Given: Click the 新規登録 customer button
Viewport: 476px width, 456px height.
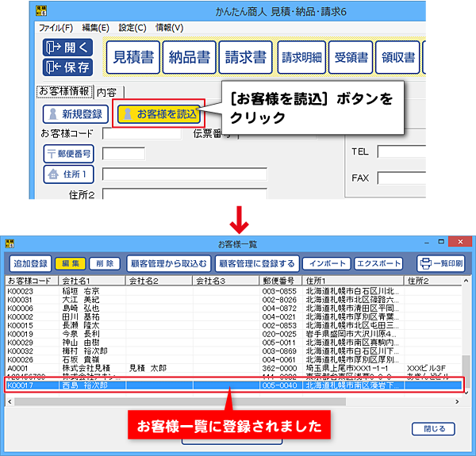Looking at the screenshot, I should point(75,114).
